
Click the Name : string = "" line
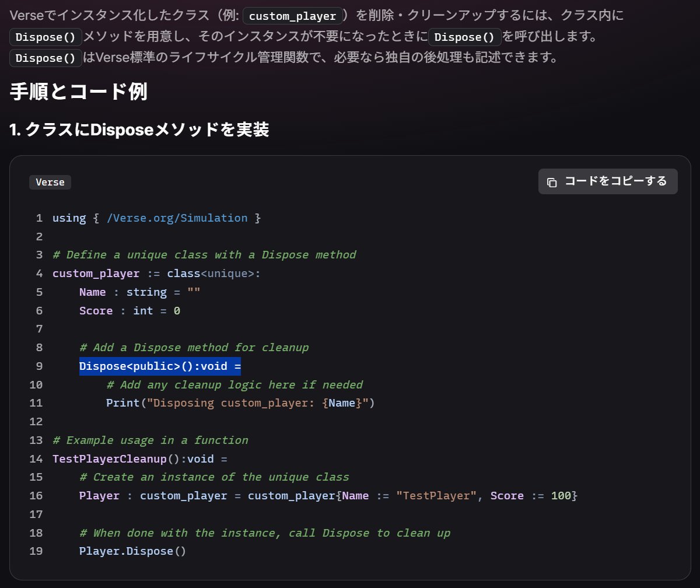140,292
